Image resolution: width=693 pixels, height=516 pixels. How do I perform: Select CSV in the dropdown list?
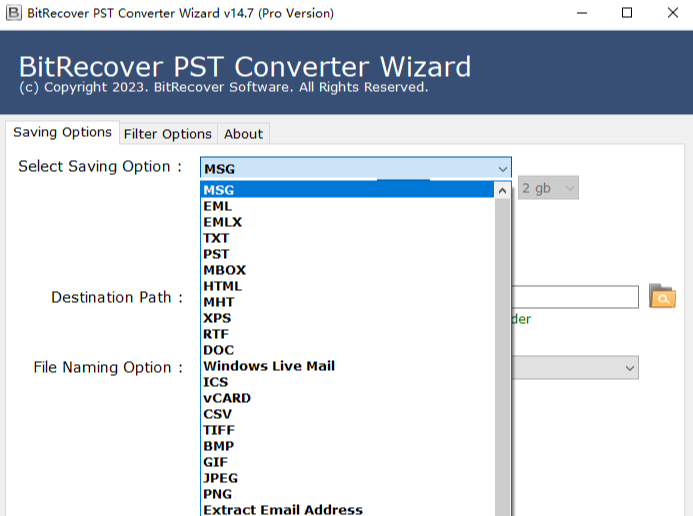(x=347, y=414)
